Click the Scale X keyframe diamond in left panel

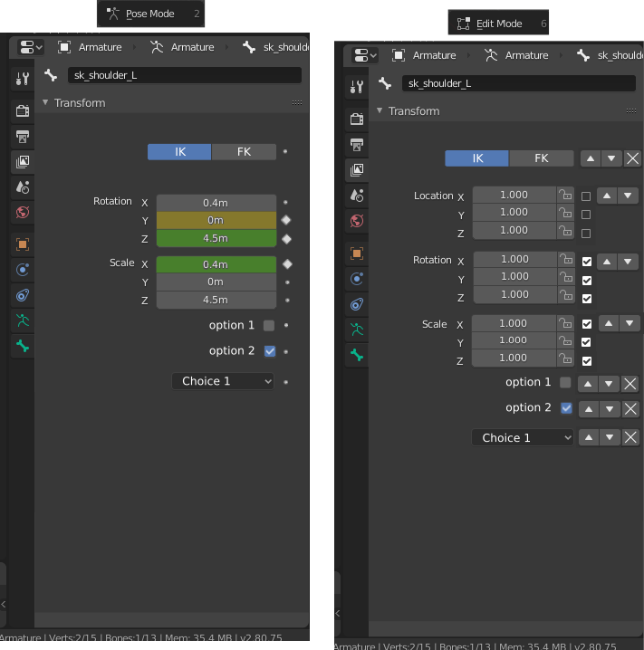(287, 264)
